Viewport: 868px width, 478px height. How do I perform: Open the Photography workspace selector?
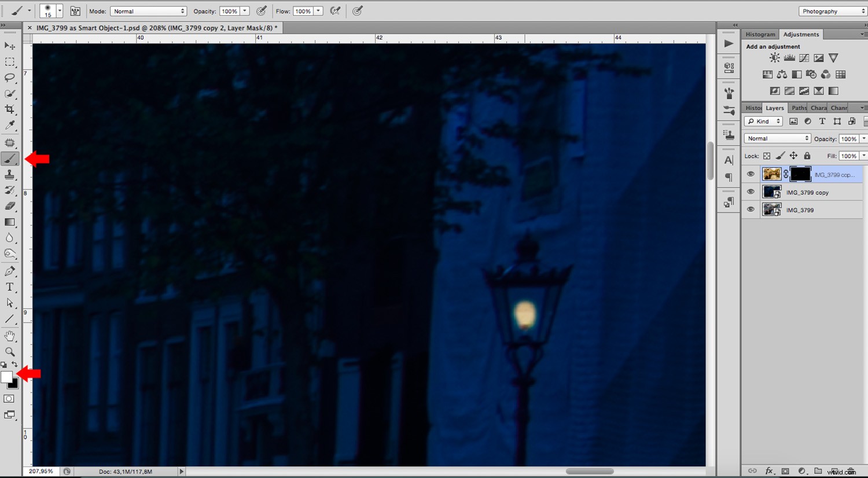pyautogui.click(x=832, y=10)
